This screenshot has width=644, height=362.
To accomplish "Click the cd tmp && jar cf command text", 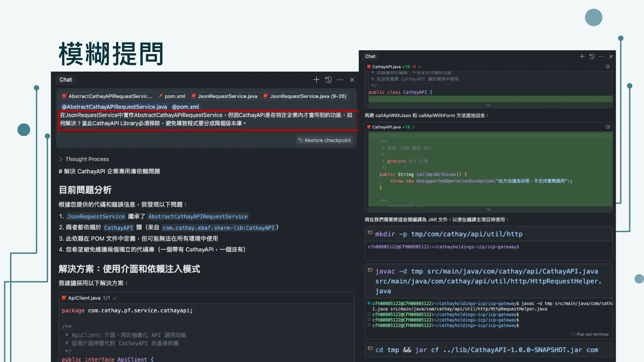I will click(x=487, y=350).
